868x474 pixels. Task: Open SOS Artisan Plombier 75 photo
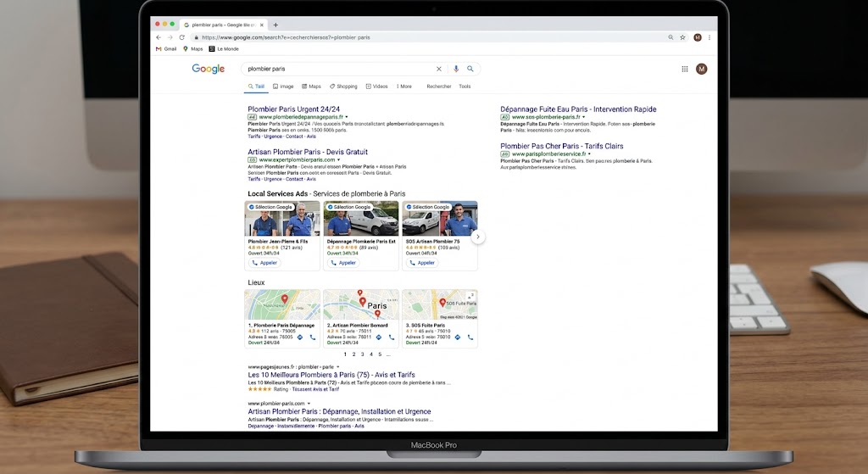(x=440, y=219)
